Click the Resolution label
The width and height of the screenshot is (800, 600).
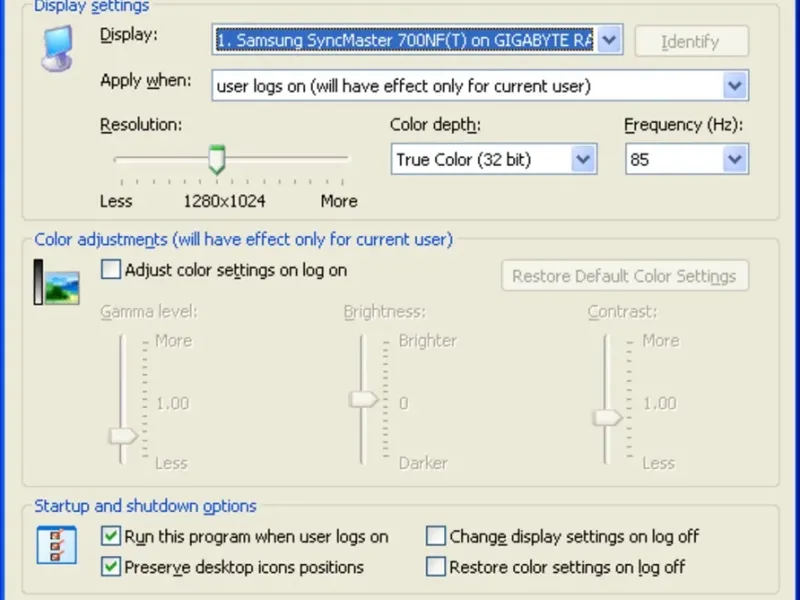point(141,125)
